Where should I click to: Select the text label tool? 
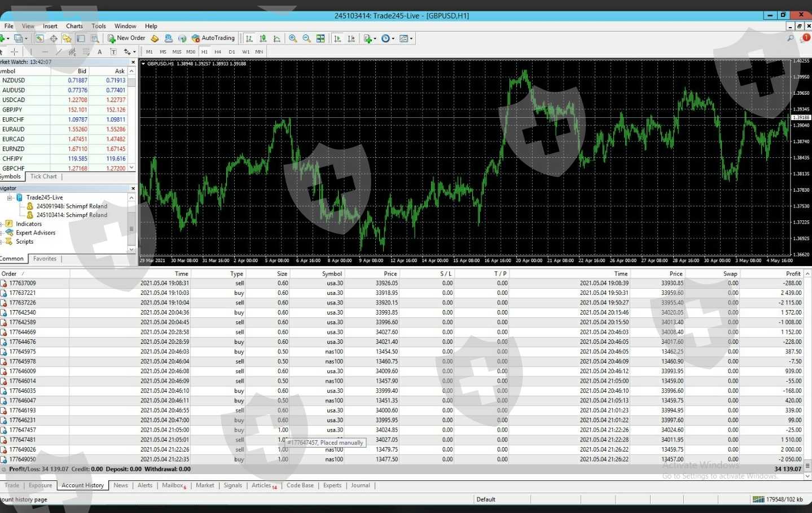click(113, 52)
